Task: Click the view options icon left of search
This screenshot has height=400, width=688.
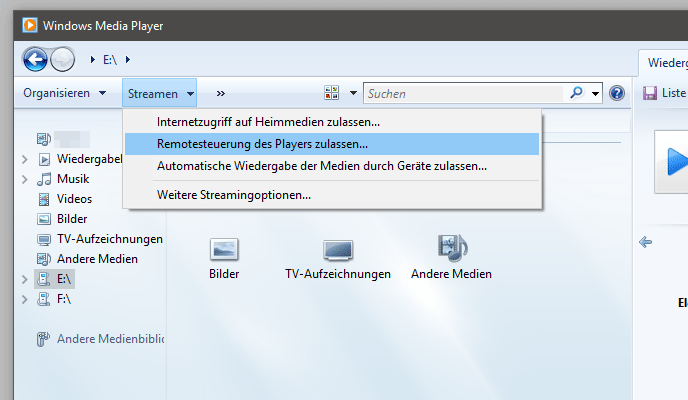Action: (332, 93)
